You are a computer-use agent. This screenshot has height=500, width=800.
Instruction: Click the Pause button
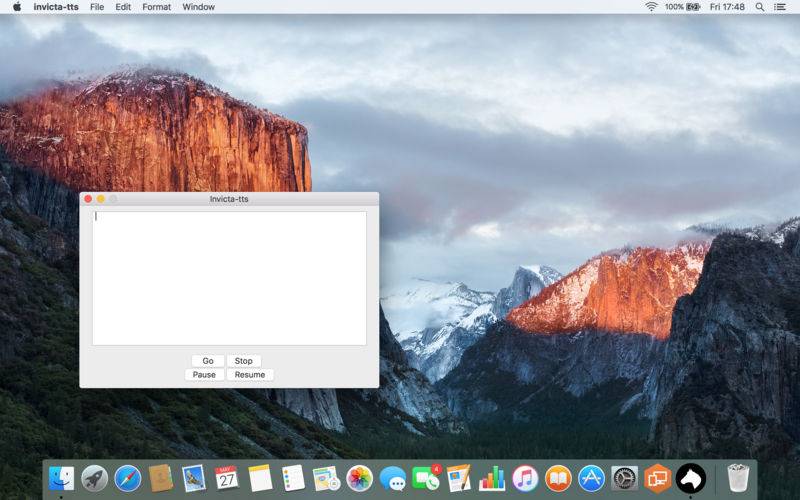(204, 374)
